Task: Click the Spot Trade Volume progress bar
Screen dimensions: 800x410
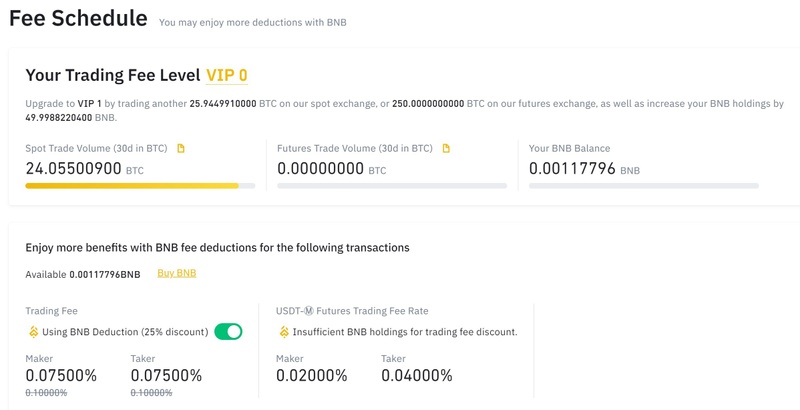Action: 140,186
